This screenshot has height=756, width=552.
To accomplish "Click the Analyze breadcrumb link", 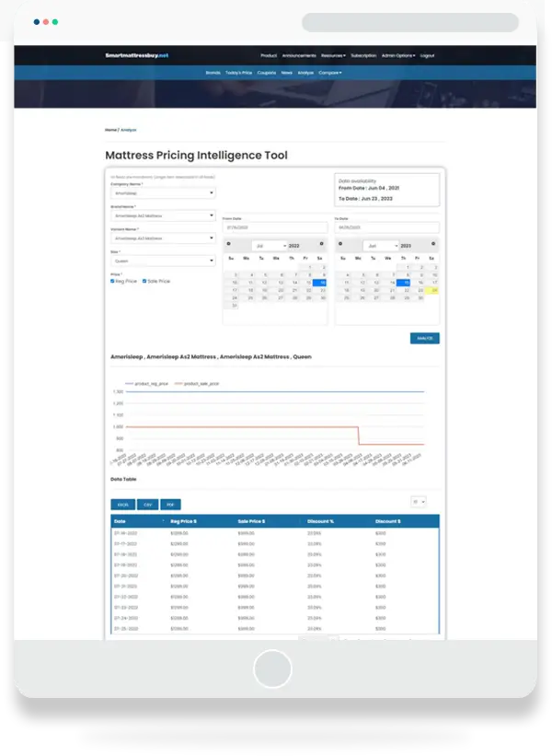I will tap(128, 130).
